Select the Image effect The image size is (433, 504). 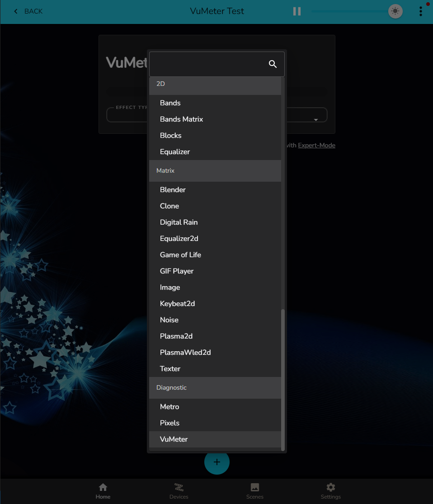click(x=215, y=287)
